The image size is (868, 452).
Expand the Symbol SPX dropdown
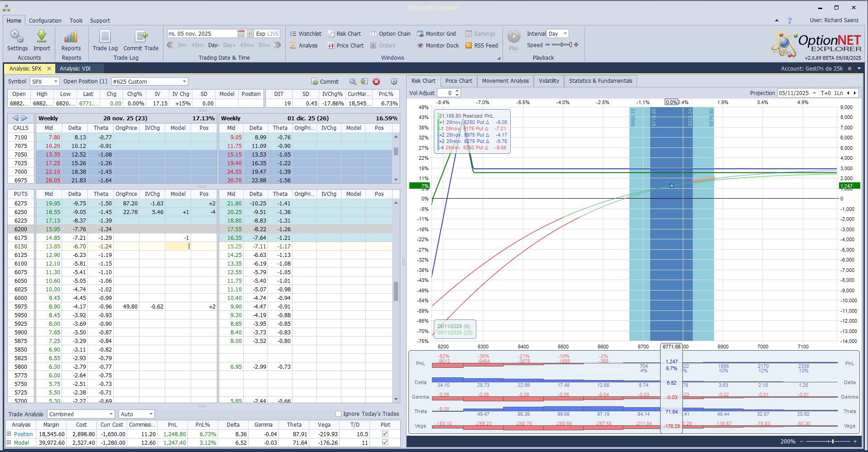point(56,82)
